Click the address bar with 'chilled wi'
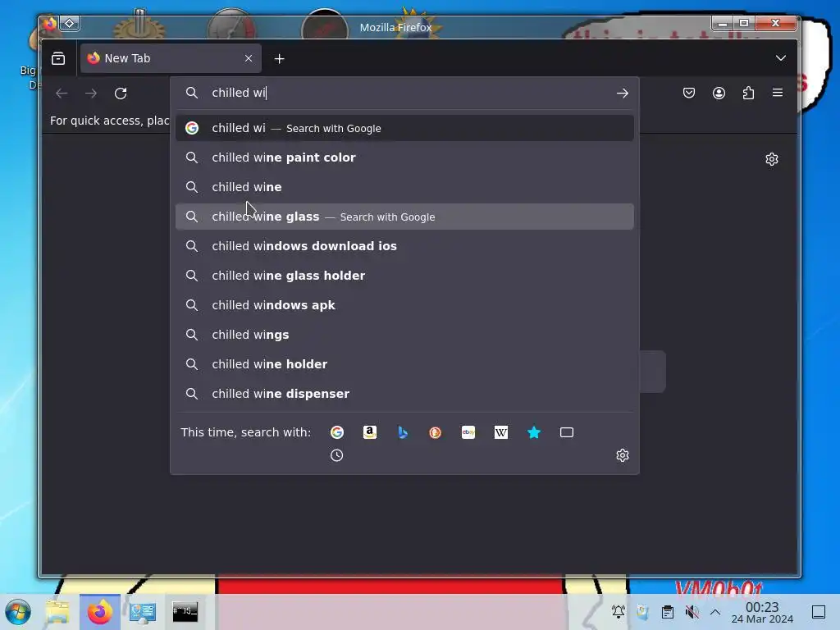840x630 pixels. point(404,93)
